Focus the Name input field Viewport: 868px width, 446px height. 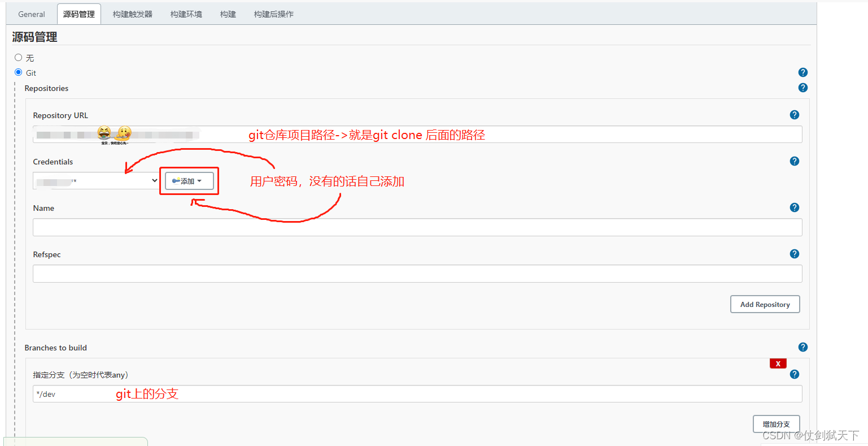pos(417,227)
